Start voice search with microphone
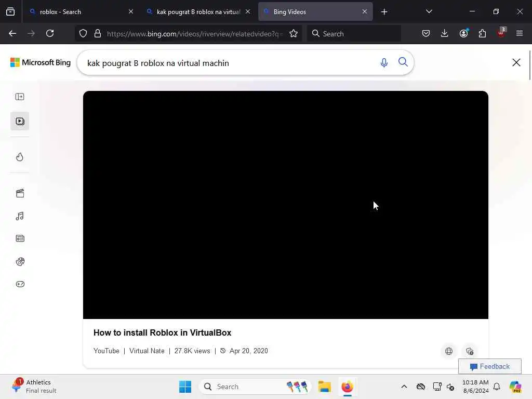This screenshot has width=532, height=399. pyautogui.click(x=384, y=63)
